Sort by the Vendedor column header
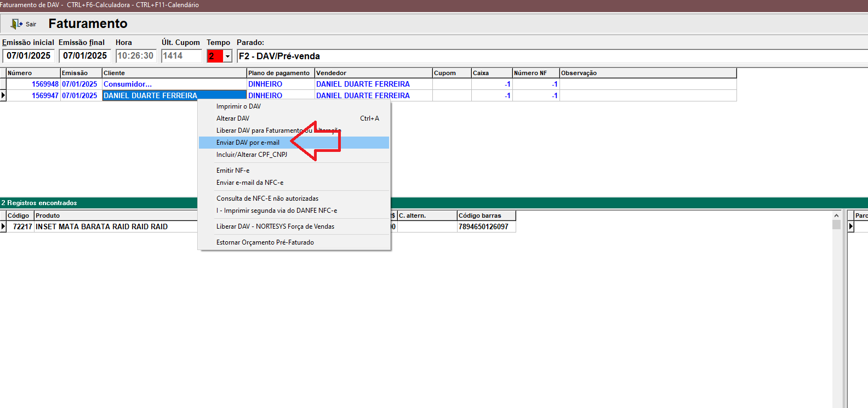Screen dimensions: 868x408 (373, 73)
